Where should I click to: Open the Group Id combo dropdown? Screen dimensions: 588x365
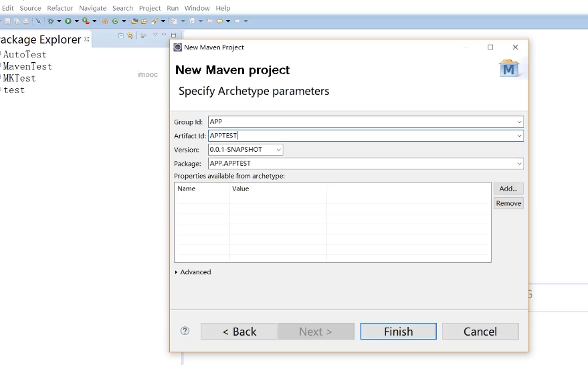[x=519, y=122]
